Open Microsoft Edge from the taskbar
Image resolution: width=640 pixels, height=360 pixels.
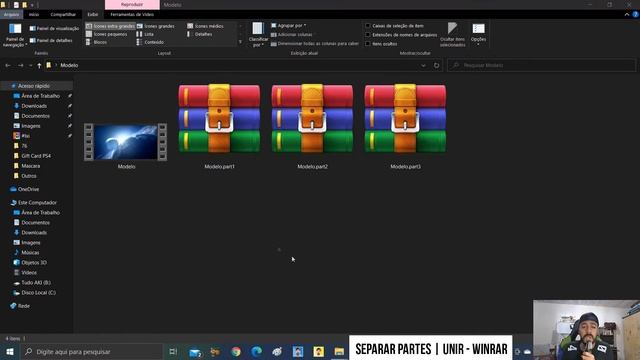click(256, 351)
